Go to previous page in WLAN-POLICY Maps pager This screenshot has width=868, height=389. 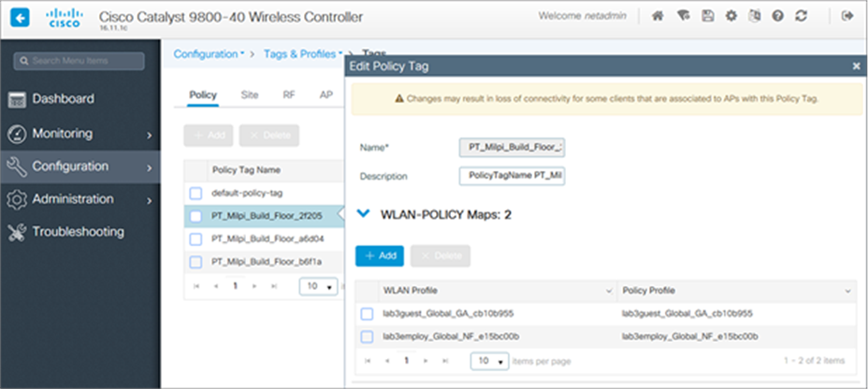click(387, 361)
